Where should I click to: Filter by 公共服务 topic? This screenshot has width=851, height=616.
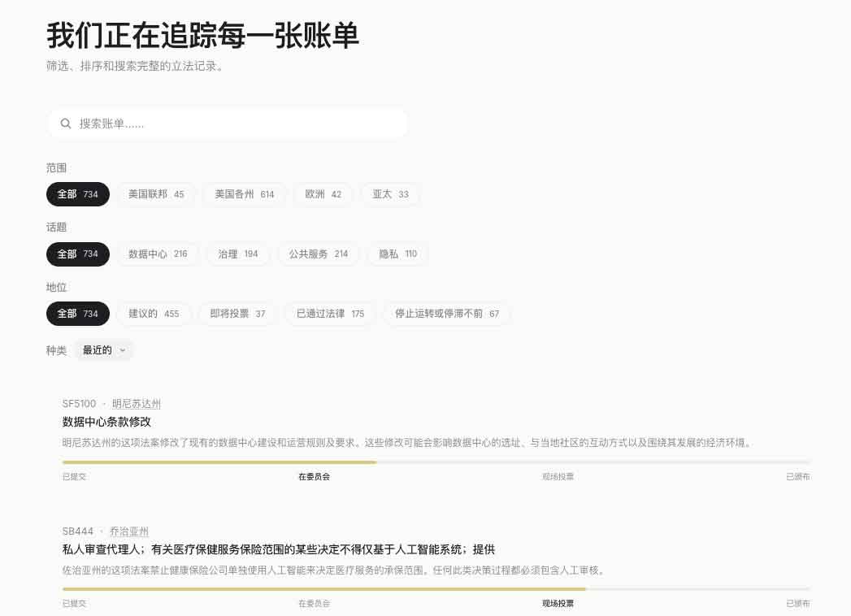(x=318, y=254)
